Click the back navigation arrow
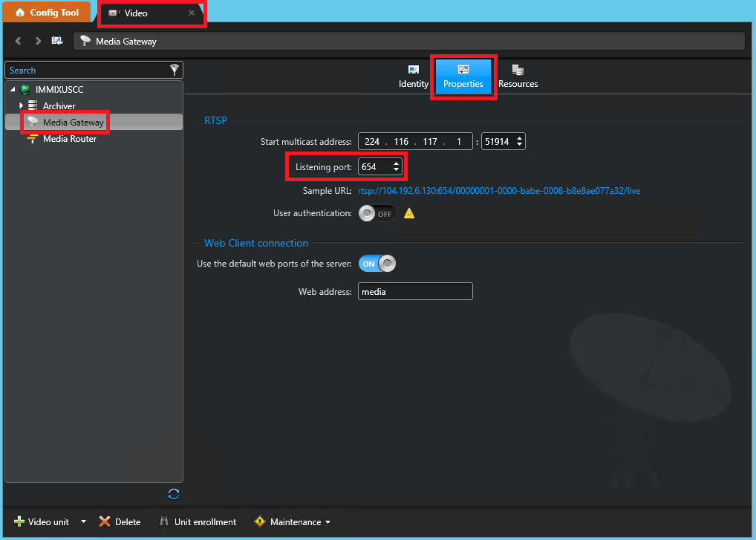This screenshot has height=540, width=756. point(19,41)
